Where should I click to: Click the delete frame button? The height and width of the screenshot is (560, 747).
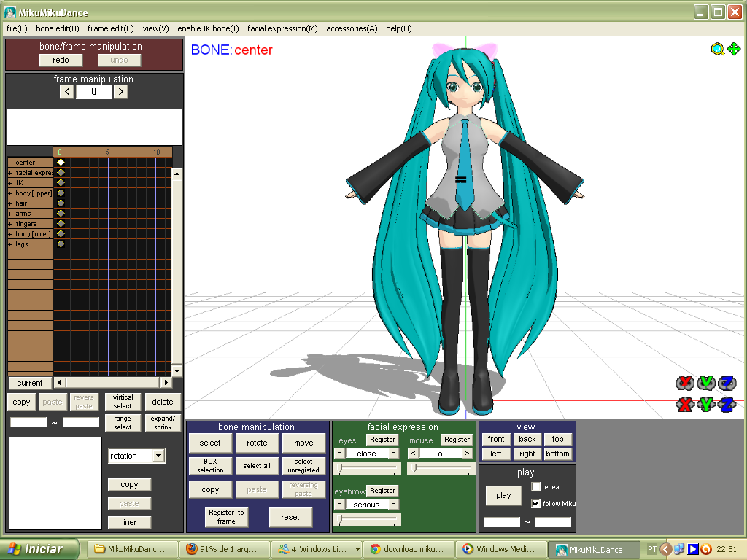click(163, 402)
